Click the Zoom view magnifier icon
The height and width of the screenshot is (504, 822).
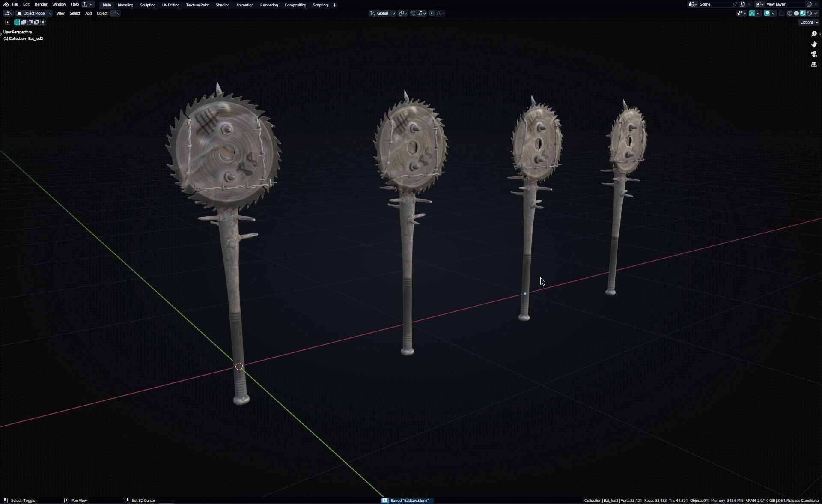[814, 33]
